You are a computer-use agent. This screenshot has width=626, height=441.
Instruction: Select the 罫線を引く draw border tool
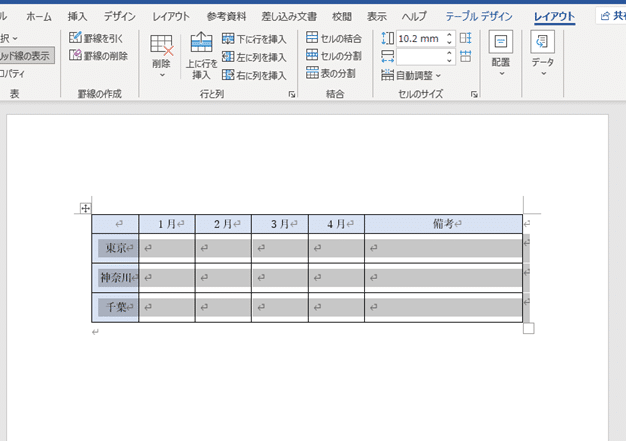(97, 38)
